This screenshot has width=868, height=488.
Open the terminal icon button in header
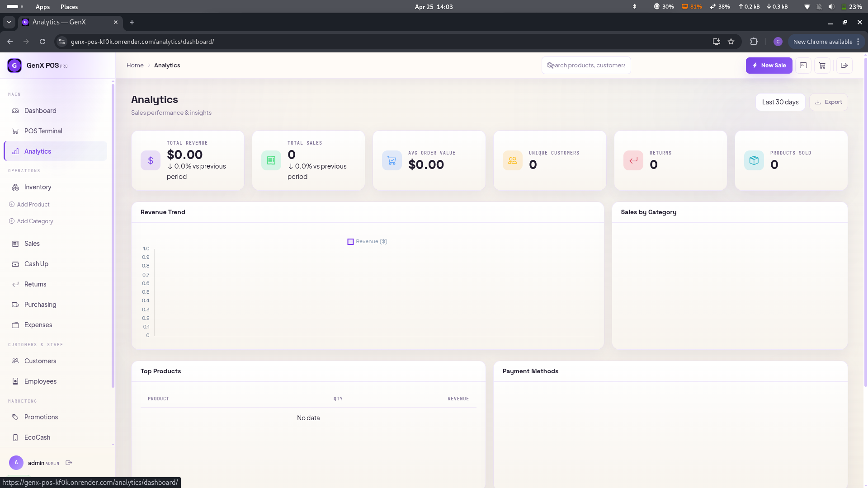coord(803,66)
